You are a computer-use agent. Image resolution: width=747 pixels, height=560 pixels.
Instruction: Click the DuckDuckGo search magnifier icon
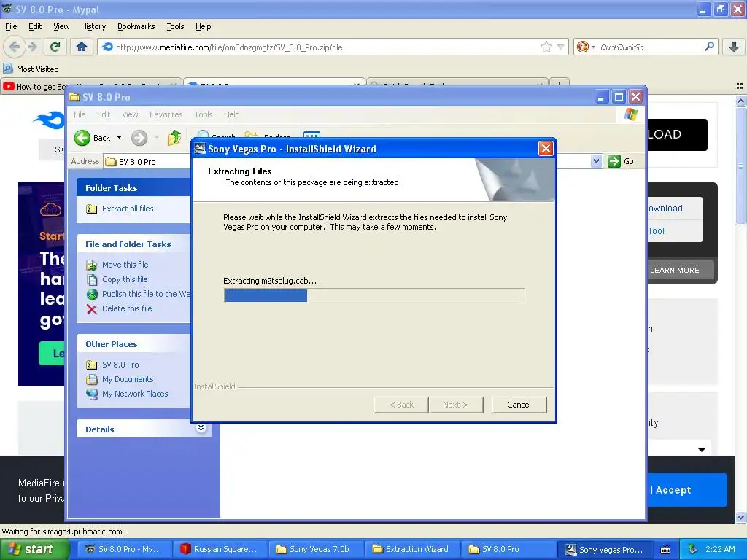709,47
